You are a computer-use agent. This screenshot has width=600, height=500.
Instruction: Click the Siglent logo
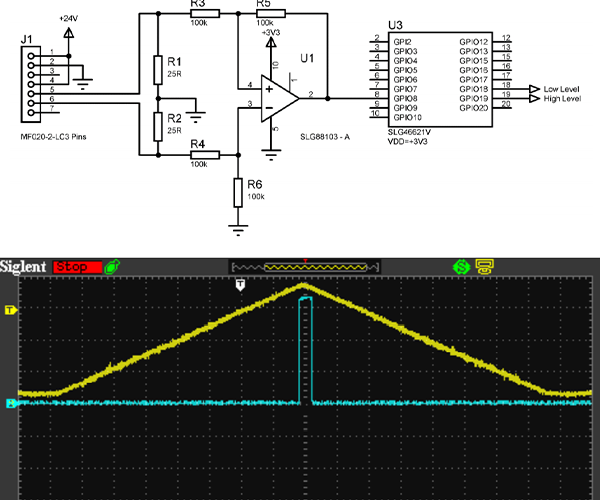(23, 267)
